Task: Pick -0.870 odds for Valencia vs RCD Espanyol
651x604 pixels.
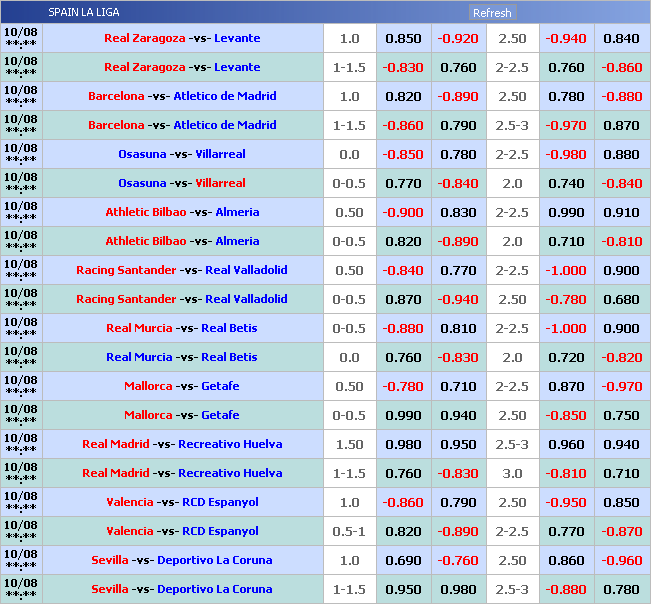Action: coord(621,531)
